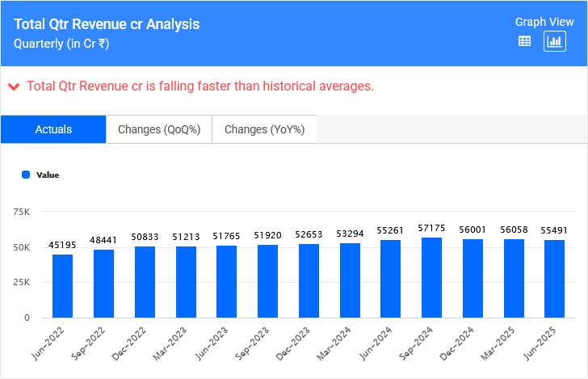Select the Mar-2023 revenue bar
Screen dimensions: 588x379
[186, 282]
